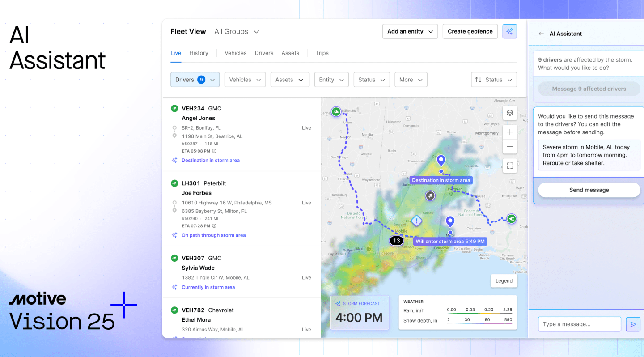Click the send message arrow icon
Screen dimensions: 644x357
(x=633, y=324)
